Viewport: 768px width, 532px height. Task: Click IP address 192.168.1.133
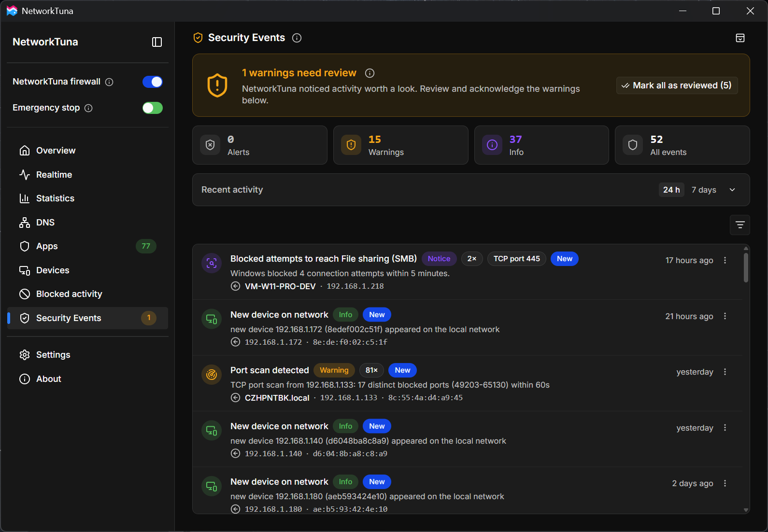pos(349,398)
